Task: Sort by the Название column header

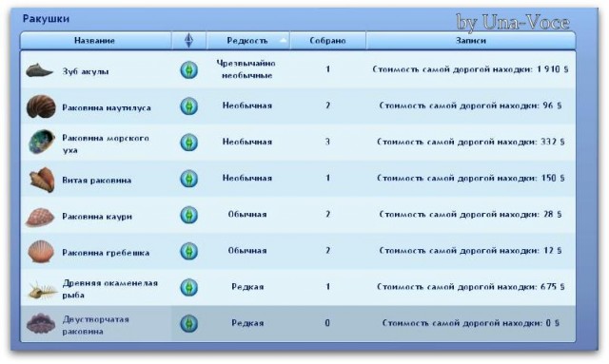Action: click(x=95, y=40)
